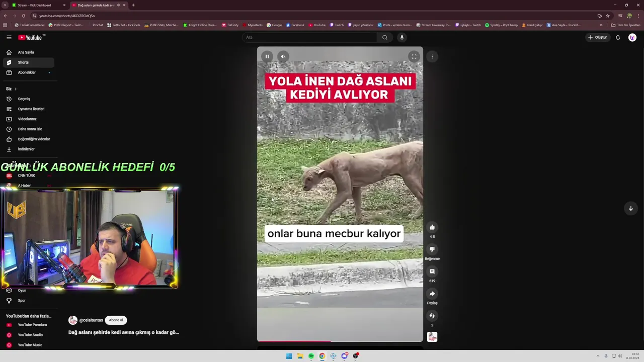
Task: Share this Short via Paylaş icon
Action: coord(432,294)
